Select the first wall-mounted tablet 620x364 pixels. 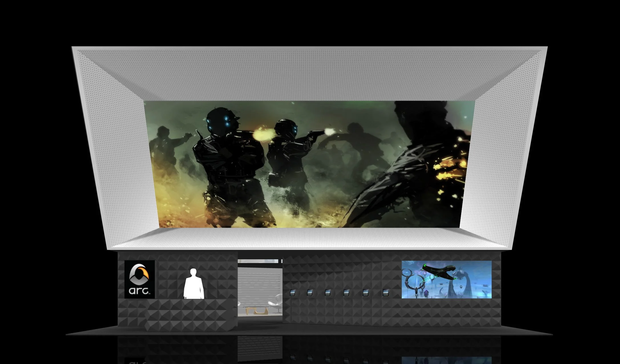click(292, 292)
